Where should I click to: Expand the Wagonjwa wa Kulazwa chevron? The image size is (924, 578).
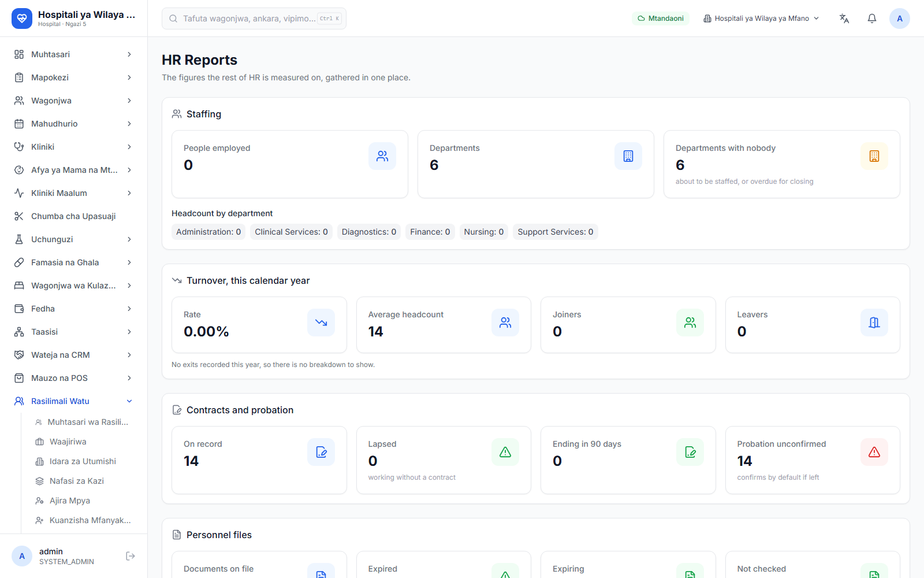(129, 286)
